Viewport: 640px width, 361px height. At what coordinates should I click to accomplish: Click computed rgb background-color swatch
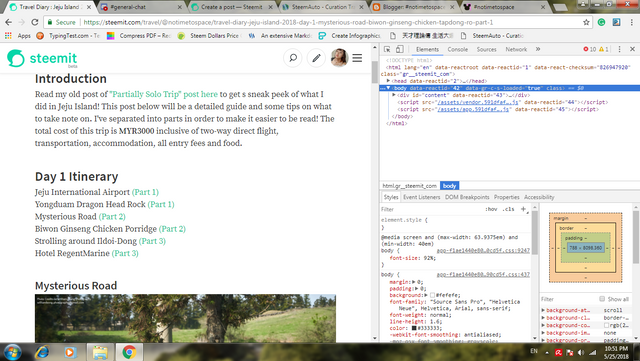click(606, 325)
